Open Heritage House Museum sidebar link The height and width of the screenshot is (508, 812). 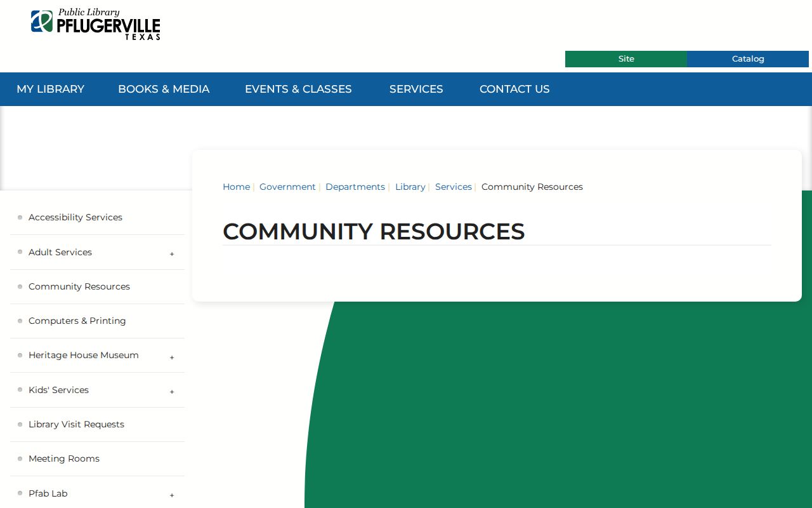[84, 355]
